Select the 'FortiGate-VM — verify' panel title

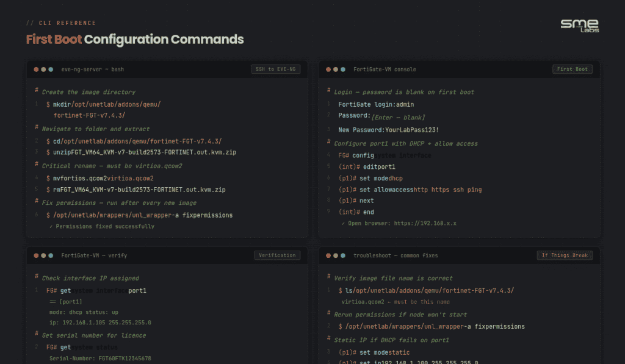(94, 255)
